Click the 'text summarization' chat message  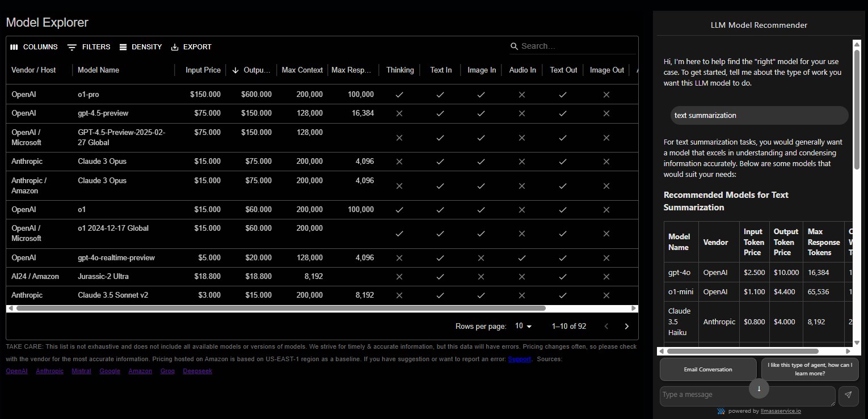coord(759,115)
